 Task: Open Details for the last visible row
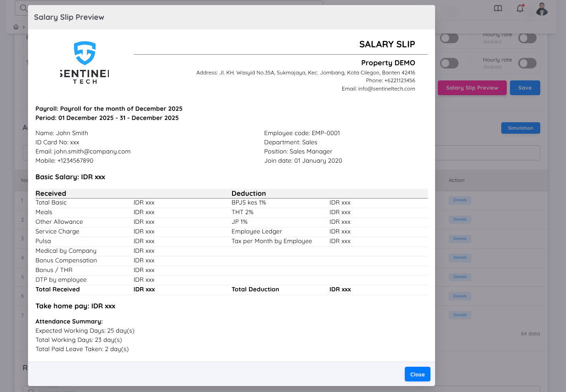point(460,315)
